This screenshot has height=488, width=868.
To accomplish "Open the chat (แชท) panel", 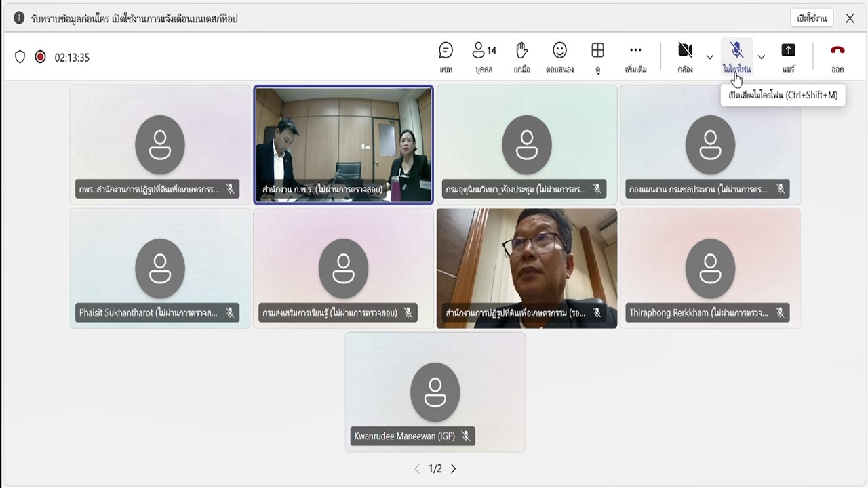I will [x=446, y=57].
